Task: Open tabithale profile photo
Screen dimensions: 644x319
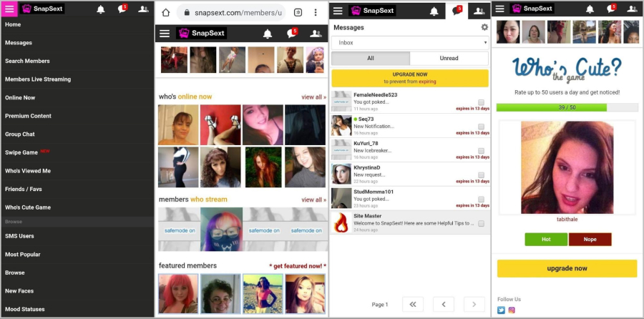Action: point(567,167)
